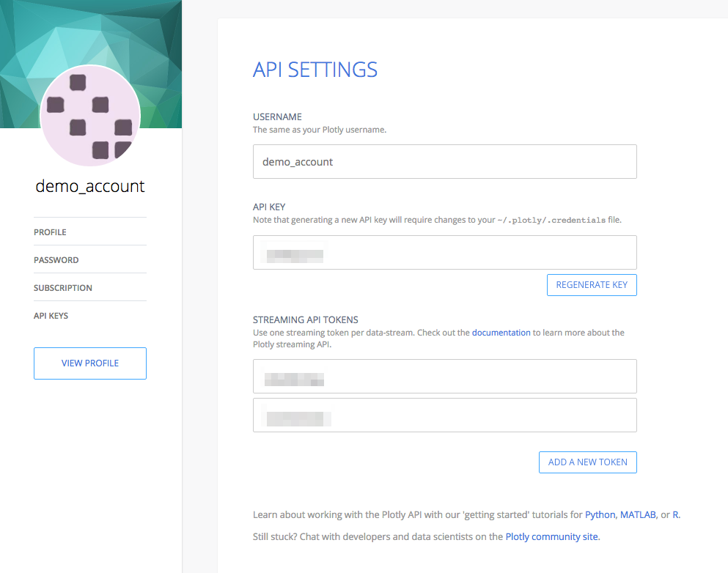Open the Password settings menu item
The image size is (728, 573).
click(x=56, y=260)
